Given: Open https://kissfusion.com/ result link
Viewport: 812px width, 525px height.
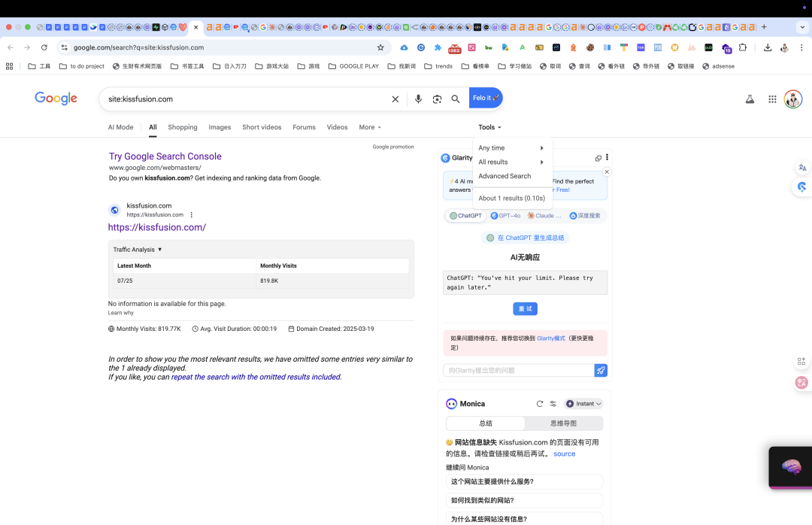Looking at the screenshot, I should [x=157, y=227].
